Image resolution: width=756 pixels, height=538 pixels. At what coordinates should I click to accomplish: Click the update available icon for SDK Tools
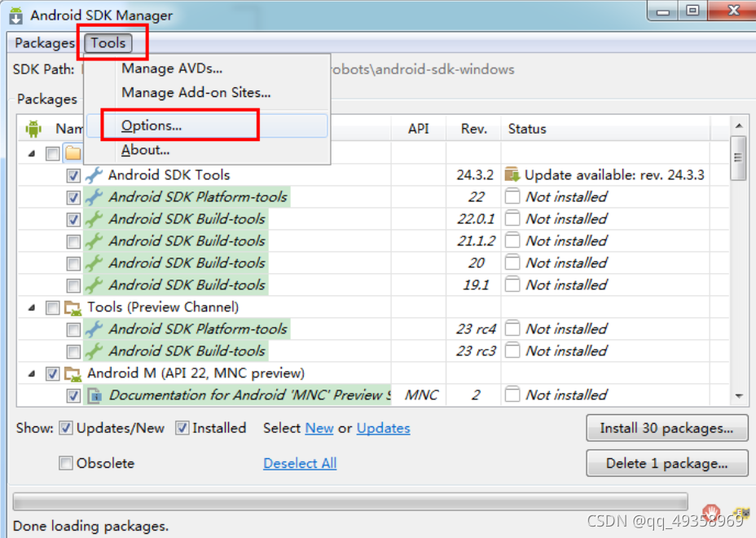tap(512, 174)
